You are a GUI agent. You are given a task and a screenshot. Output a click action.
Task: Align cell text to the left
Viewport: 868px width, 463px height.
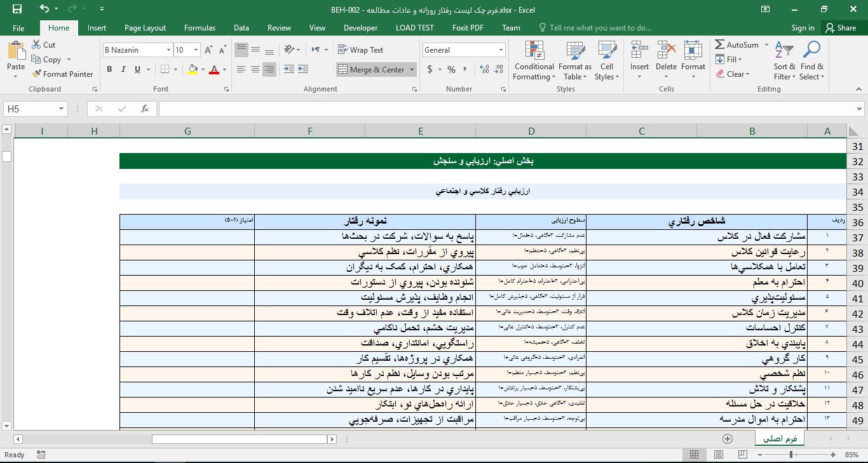pos(241,69)
